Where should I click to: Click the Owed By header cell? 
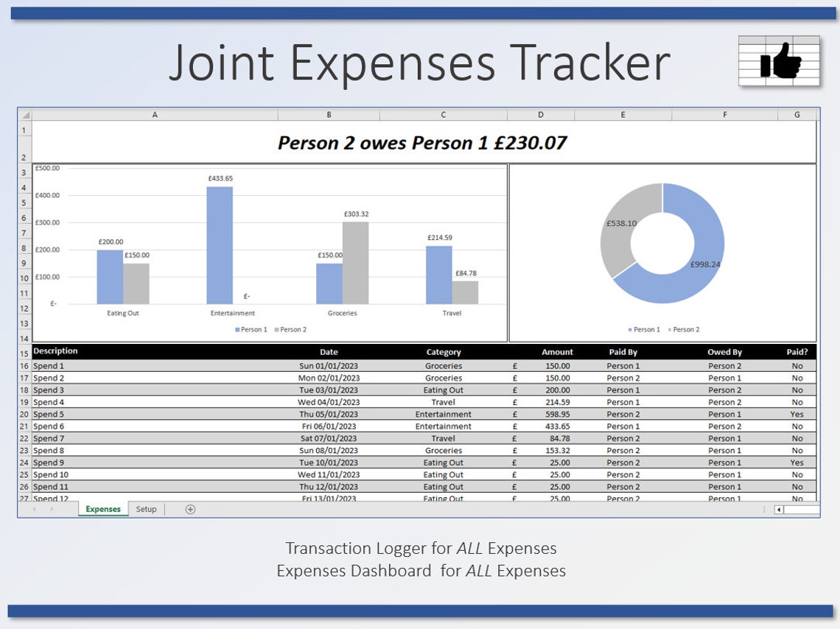[x=724, y=352]
